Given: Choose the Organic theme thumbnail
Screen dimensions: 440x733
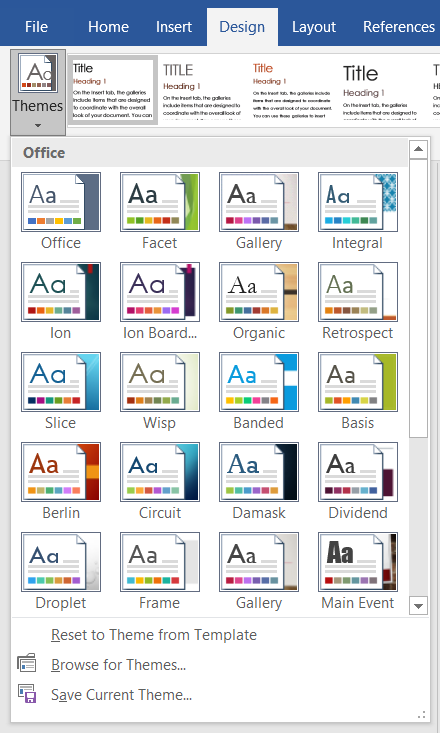Looking at the screenshot, I should pyautogui.click(x=259, y=292).
